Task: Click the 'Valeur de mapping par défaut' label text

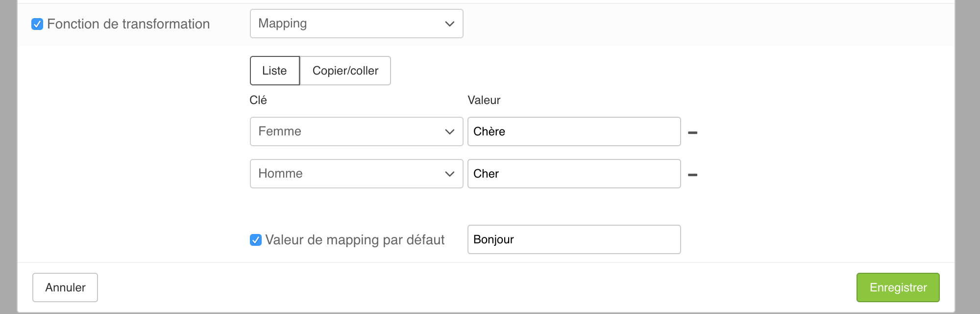Action: coord(355,240)
